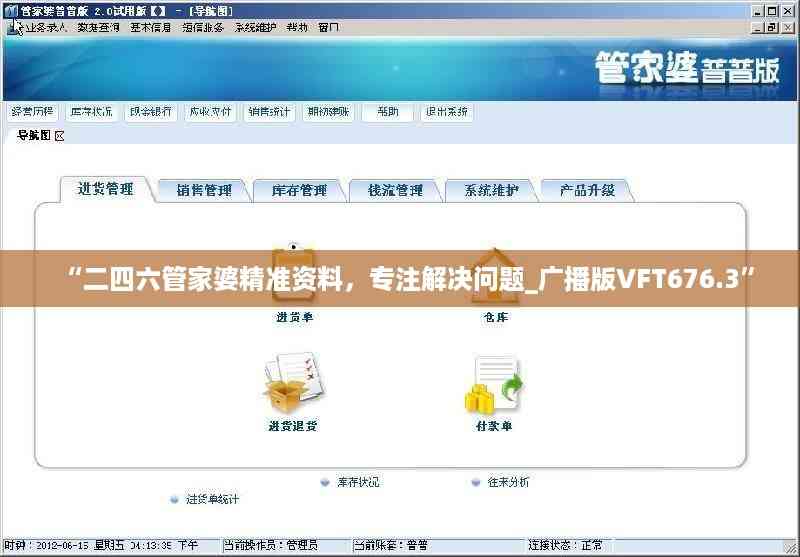Close the 导航图 tab using its X
The height and width of the screenshot is (557, 800).
(x=60, y=135)
